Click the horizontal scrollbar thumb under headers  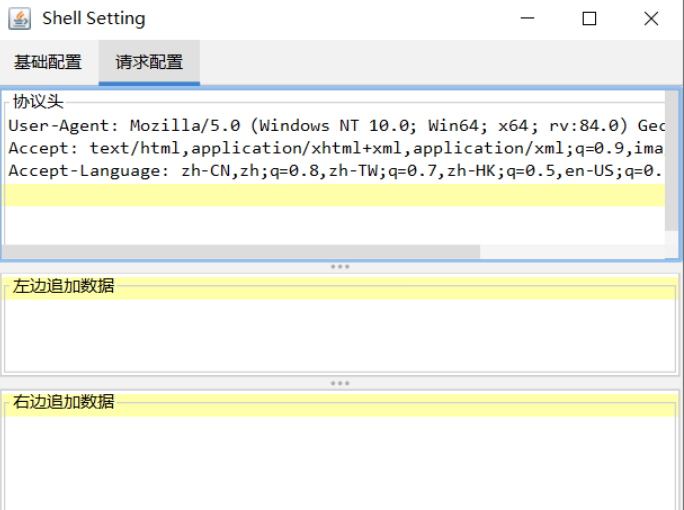[240, 252]
